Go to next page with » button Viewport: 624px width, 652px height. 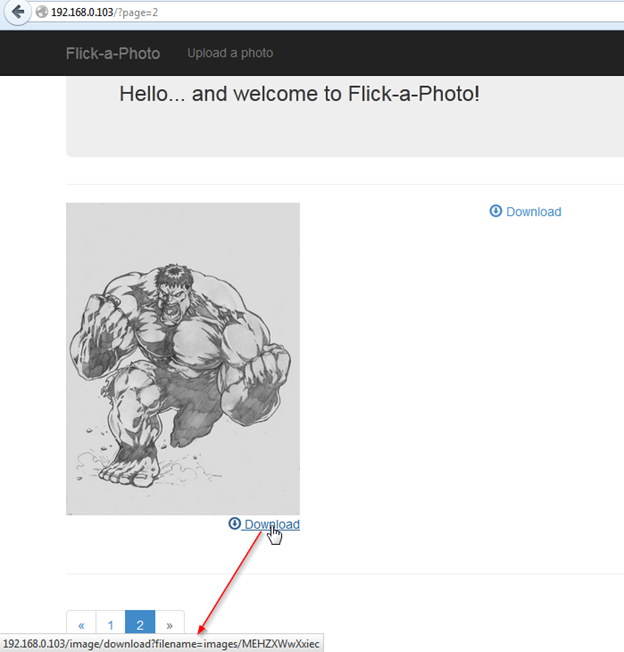tap(170, 625)
